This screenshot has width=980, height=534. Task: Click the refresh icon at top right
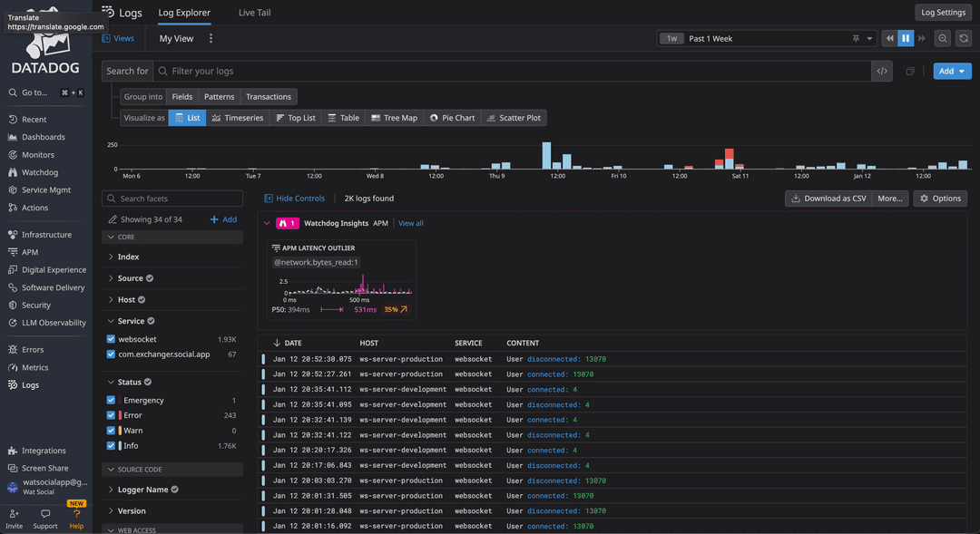tap(964, 39)
